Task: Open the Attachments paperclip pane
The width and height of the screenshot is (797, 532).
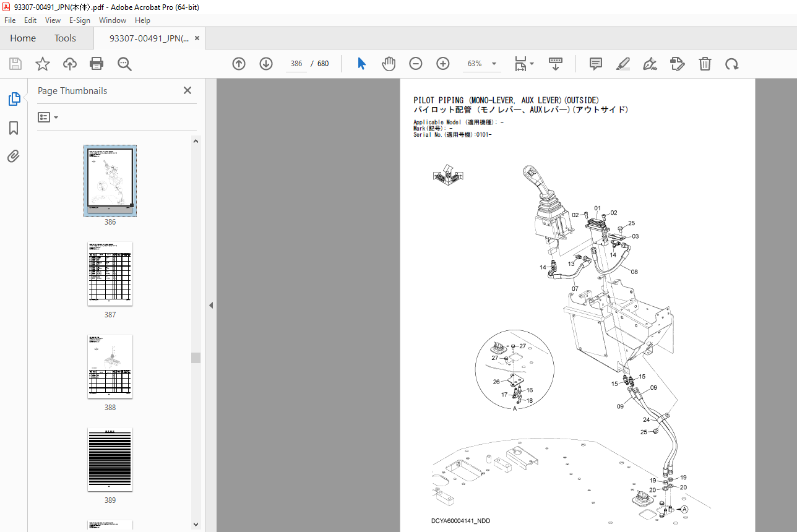Action: click(14, 157)
